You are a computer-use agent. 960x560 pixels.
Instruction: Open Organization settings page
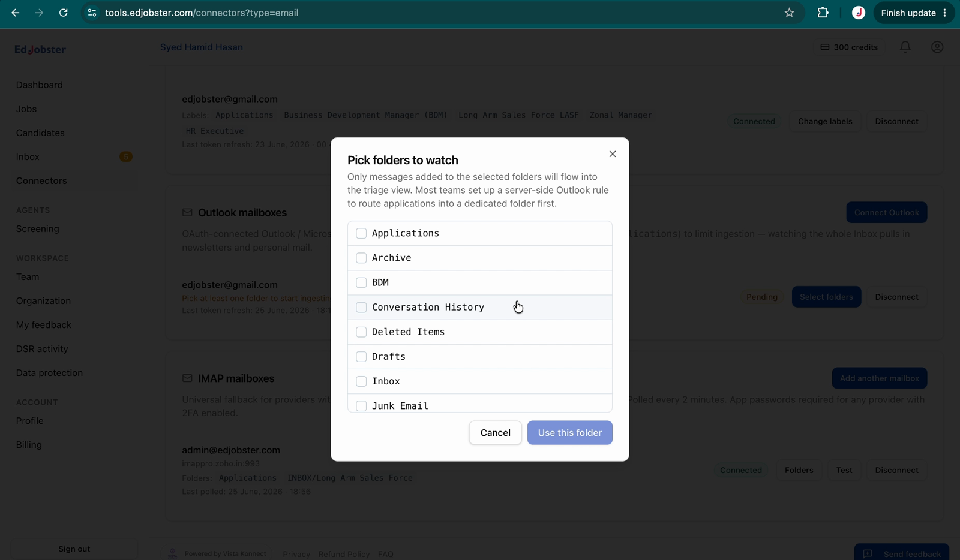point(43,301)
